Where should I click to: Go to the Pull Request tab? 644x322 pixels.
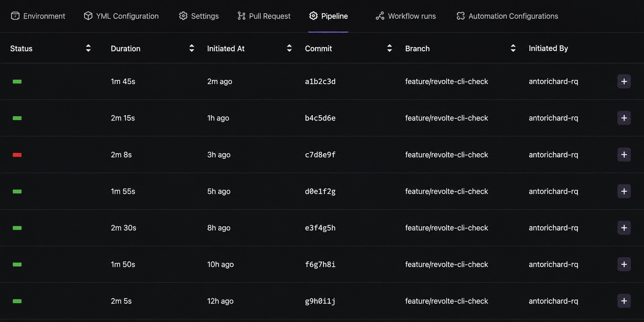(x=264, y=16)
